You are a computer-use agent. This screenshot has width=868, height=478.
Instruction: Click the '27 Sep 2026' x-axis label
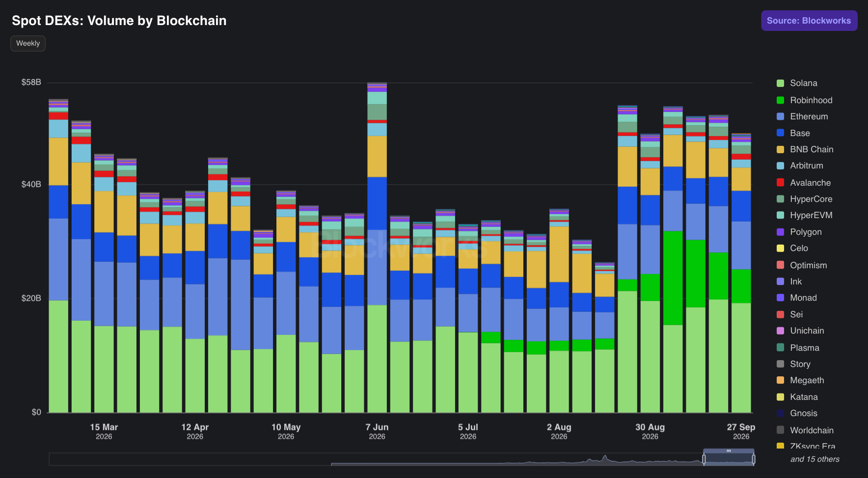tap(741, 431)
